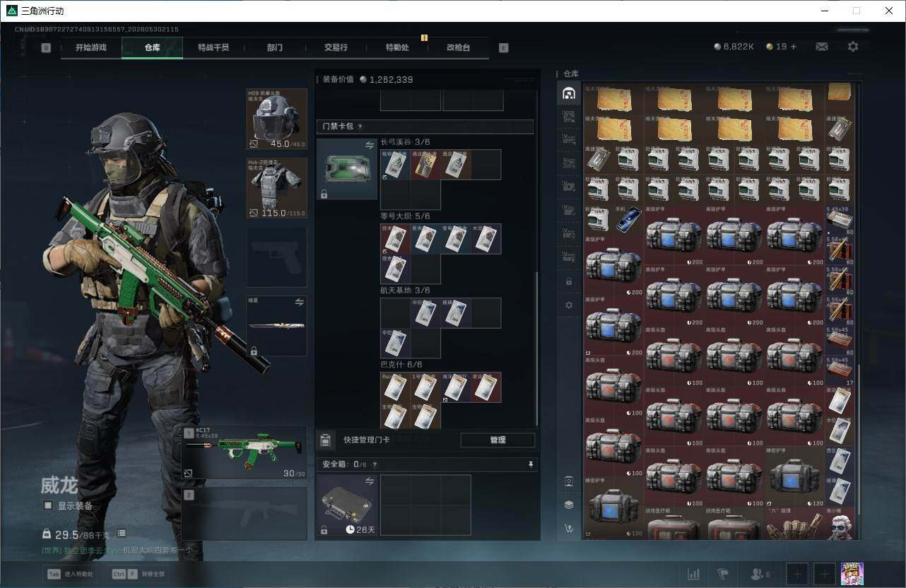Select the safe box item showing 26天
906x588 pixels.
click(347, 505)
